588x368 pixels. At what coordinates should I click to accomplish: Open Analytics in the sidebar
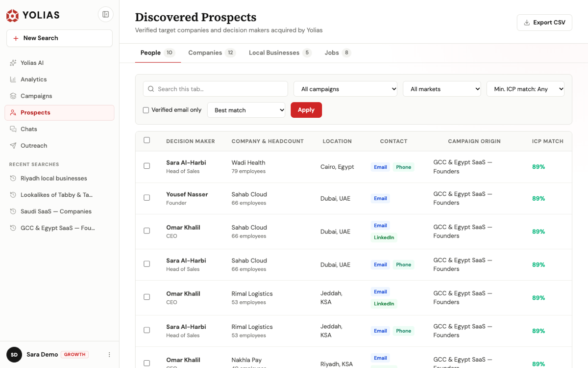[59, 79]
